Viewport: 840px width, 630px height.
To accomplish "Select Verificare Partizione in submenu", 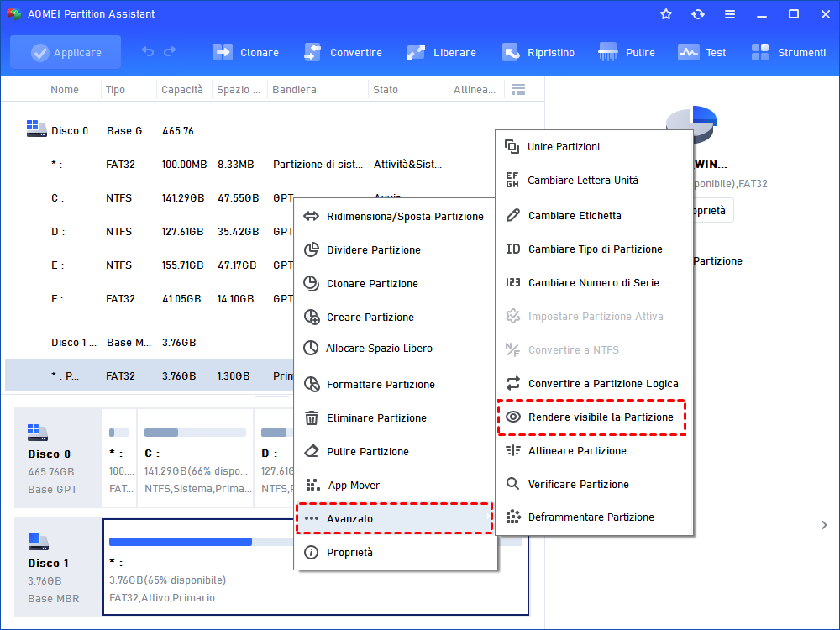I will coord(594,485).
